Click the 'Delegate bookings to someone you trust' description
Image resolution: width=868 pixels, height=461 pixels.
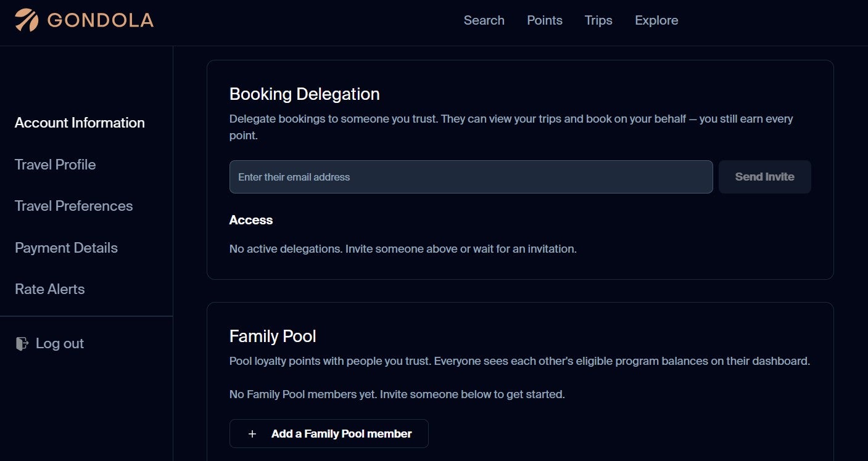pyautogui.click(x=511, y=127)
